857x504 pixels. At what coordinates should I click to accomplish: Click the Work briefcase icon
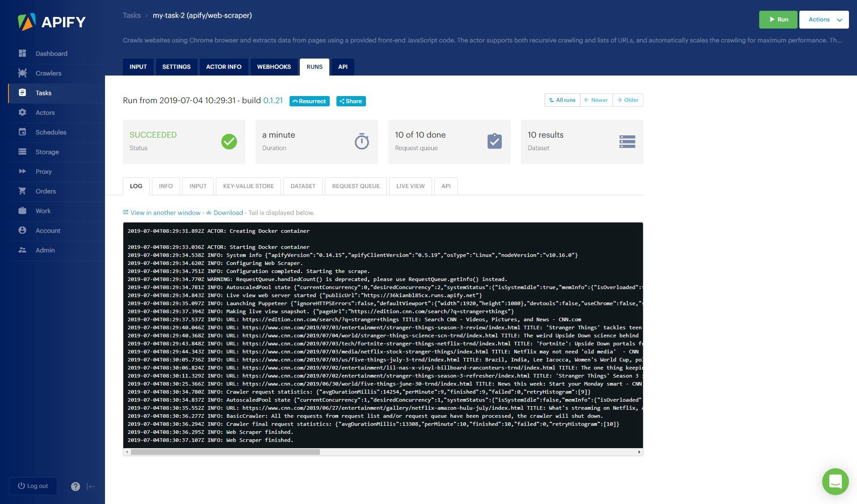[x=22, y=210]
